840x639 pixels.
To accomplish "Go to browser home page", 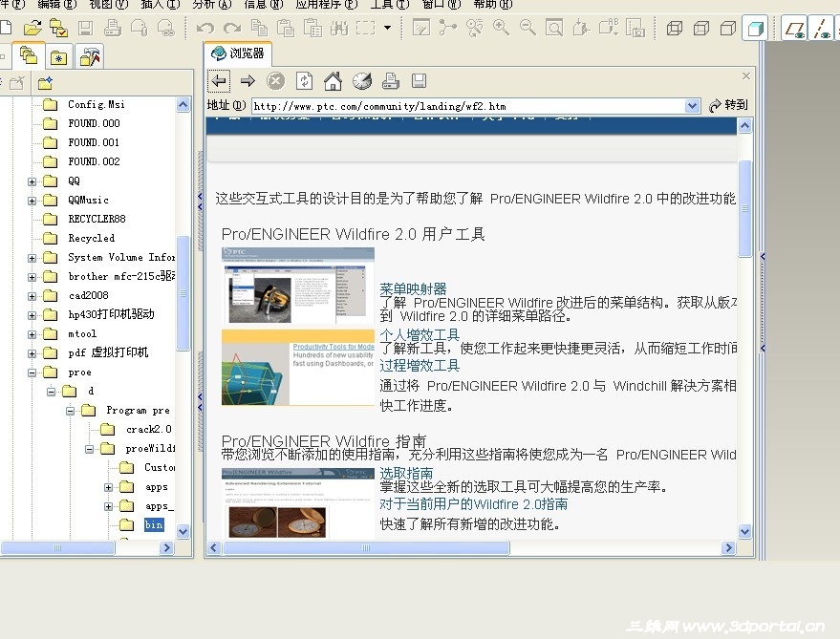I will (333, 81).
